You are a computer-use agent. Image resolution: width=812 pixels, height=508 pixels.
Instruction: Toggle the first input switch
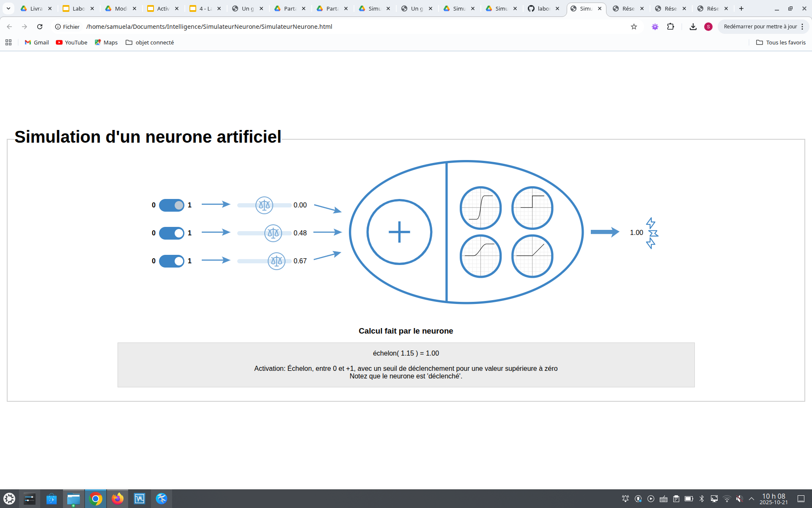(x=172, y=205)
